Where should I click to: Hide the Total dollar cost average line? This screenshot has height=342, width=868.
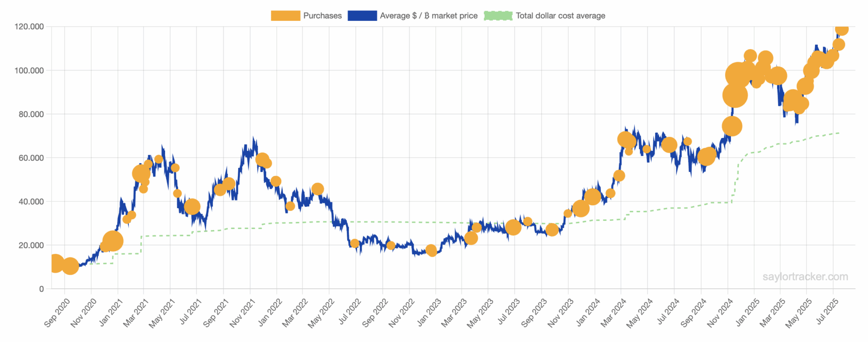point(560,16)
